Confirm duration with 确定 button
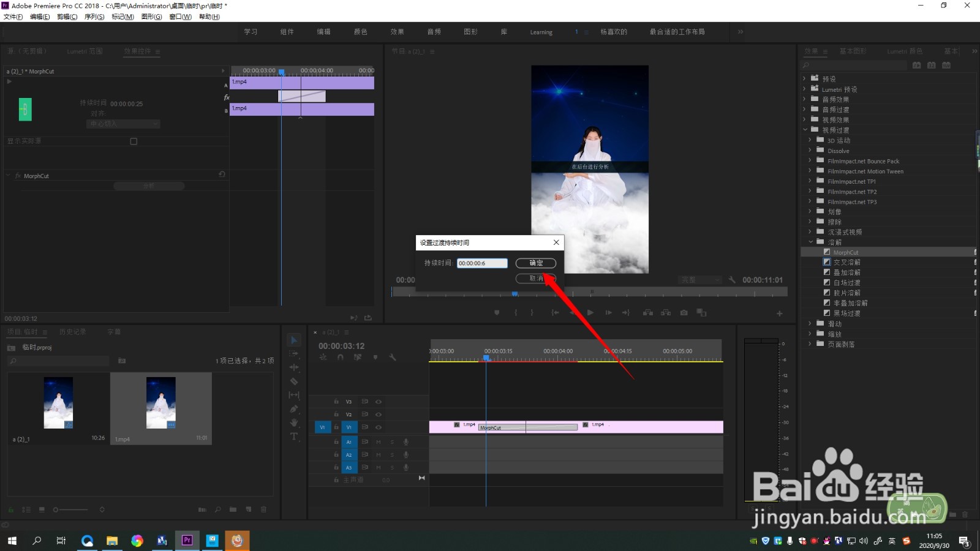This screenshot has height=551, width=980. pos(536,263)
